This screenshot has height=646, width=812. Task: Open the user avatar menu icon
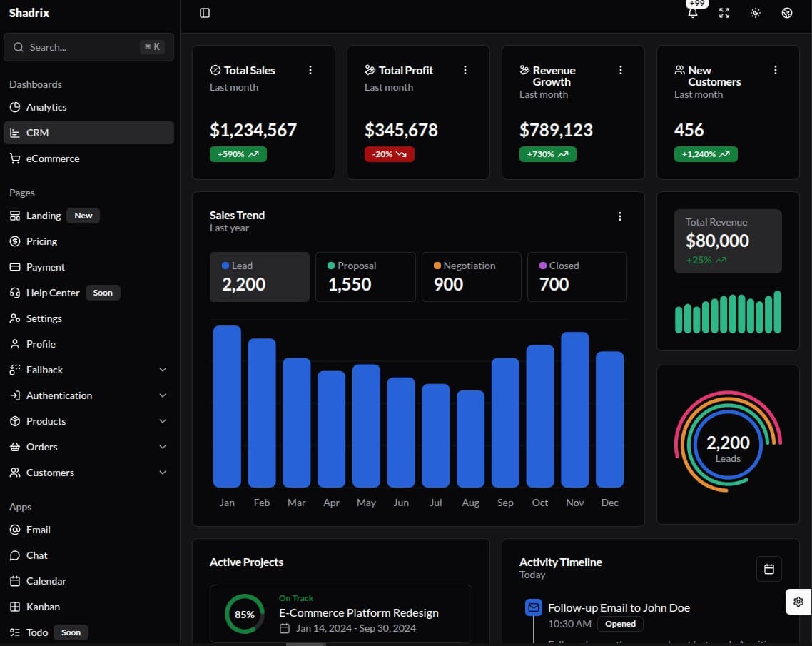pos(786,13)
